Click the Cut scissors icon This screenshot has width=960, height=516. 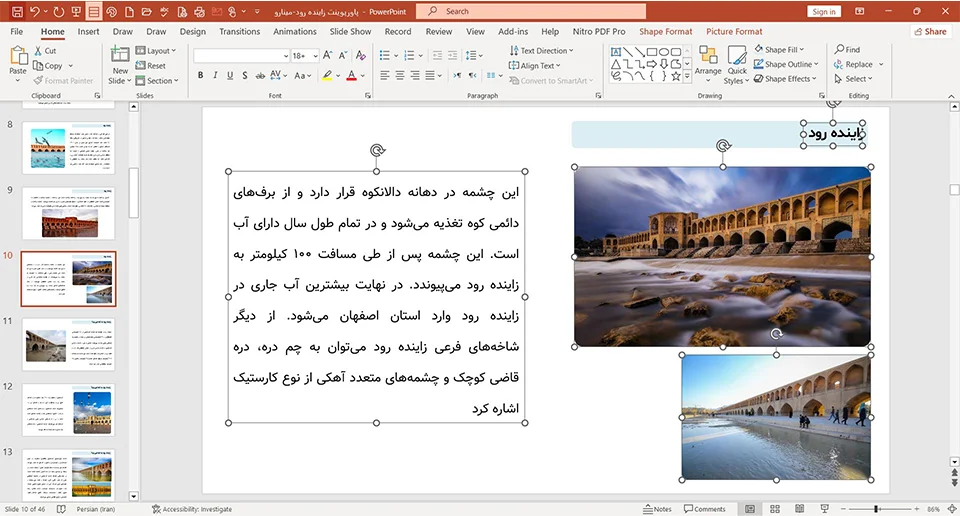coord(38,51)
